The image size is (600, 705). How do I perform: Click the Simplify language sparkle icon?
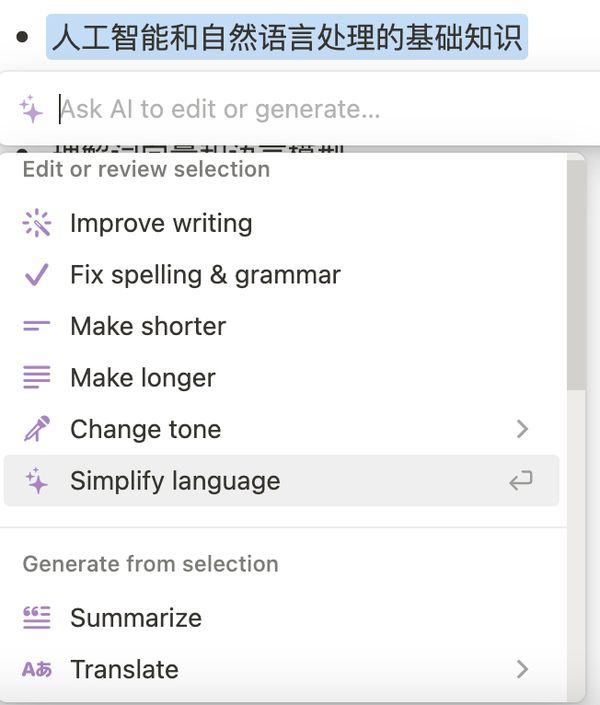click(37, 481)
